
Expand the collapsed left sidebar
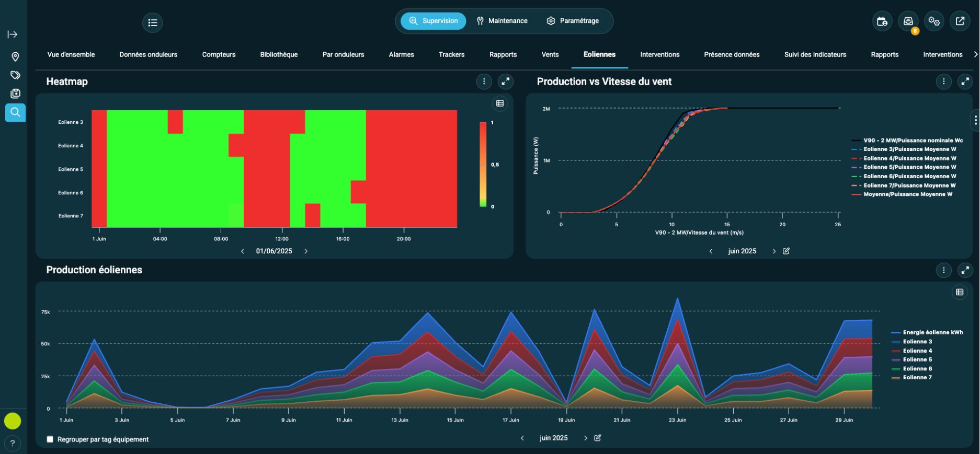13,34
